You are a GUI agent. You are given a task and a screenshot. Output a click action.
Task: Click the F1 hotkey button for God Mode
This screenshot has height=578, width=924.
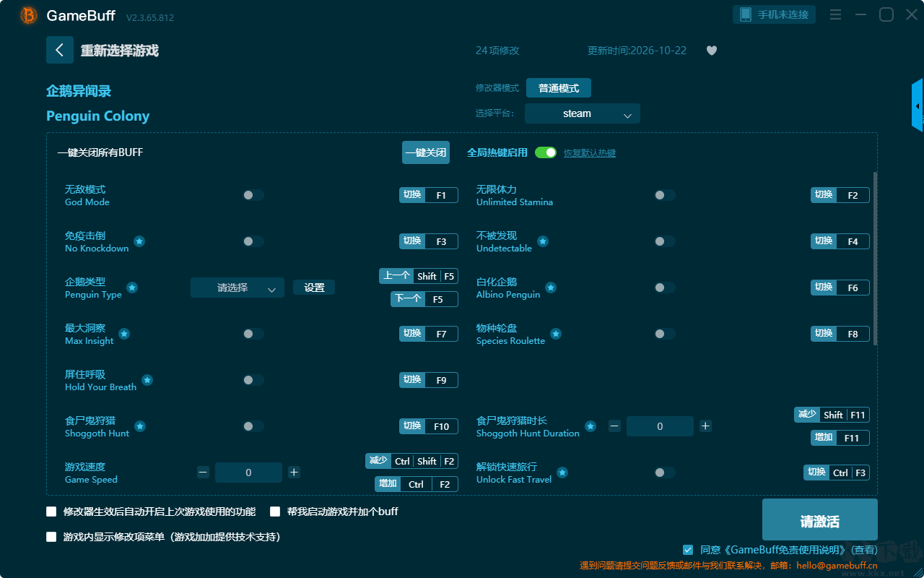click(429, 195)
